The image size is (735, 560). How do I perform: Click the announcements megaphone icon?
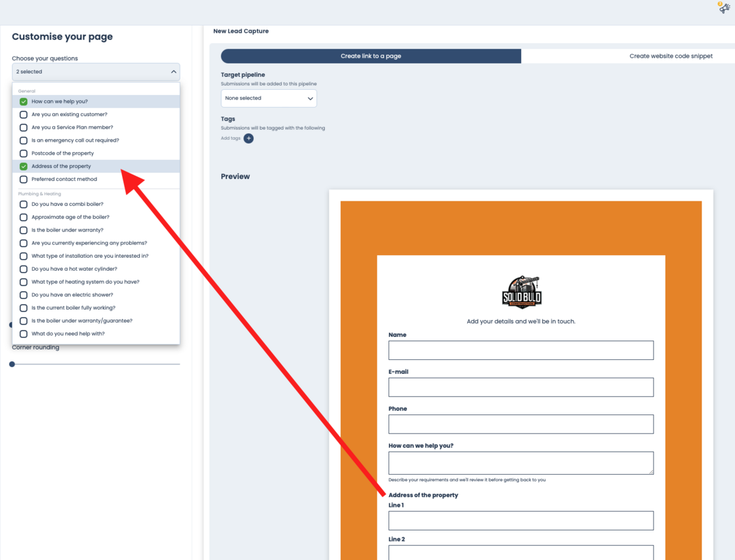(724, 9)
